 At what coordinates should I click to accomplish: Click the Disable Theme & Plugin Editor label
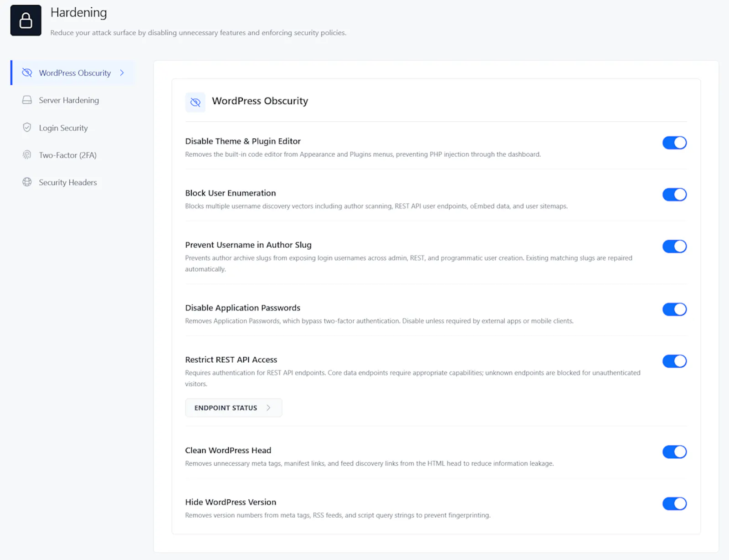(243, 141)
